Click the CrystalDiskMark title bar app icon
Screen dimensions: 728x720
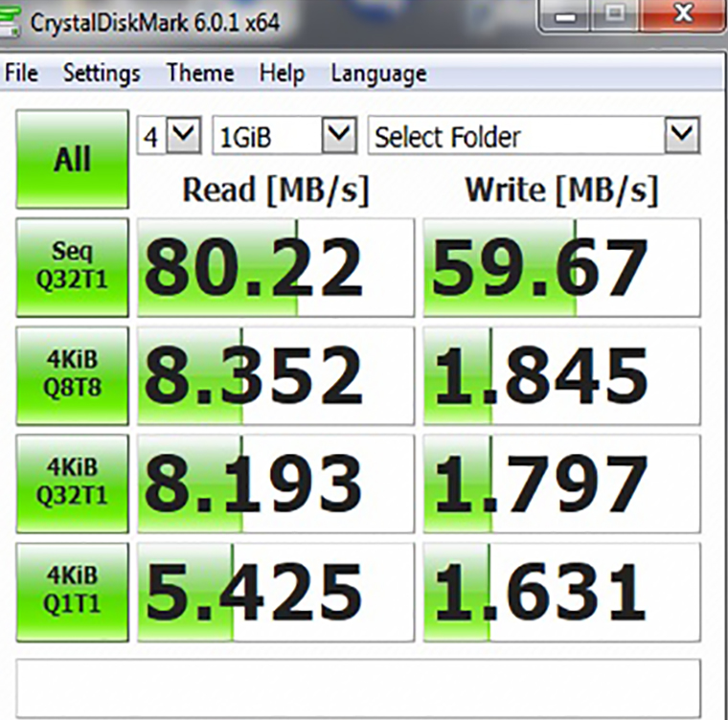[x=11, y=19]
